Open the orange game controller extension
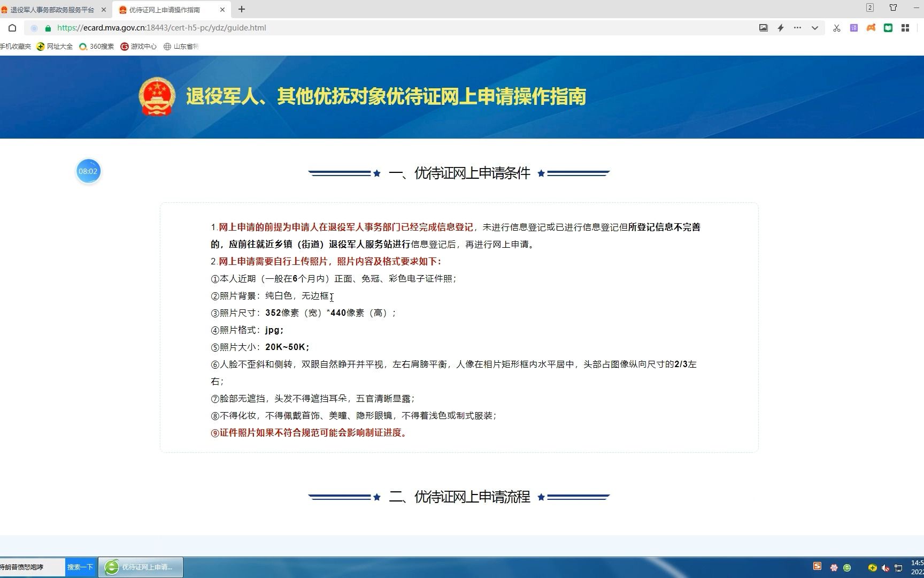Screen dimensions: 924x578 (x=871, y=28)
